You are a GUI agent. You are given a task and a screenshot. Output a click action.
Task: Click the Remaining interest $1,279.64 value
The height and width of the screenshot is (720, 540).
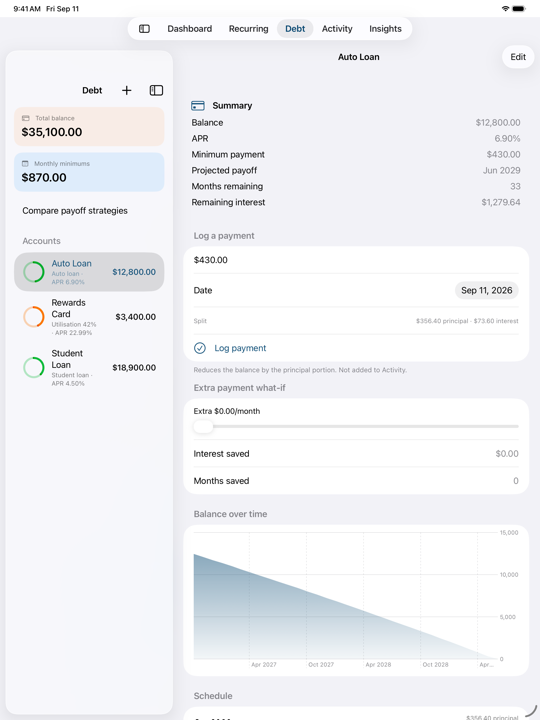(x=501, y=202)
